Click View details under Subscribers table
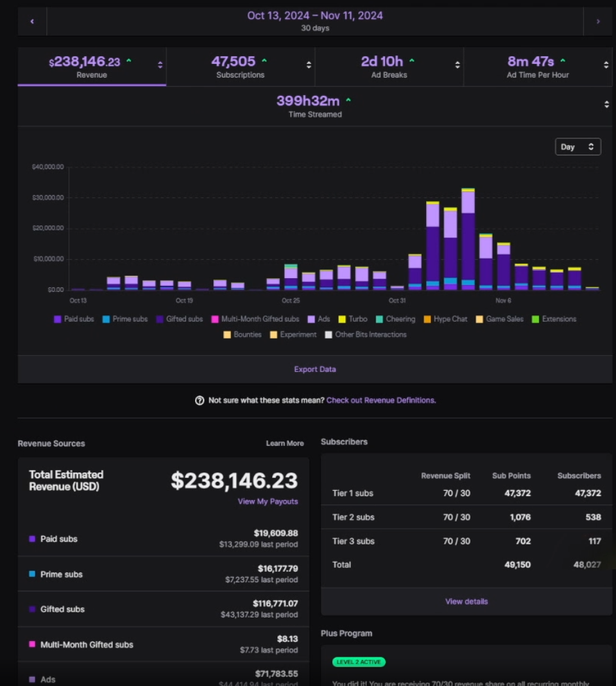The image size is (616, 686). click(x=467, y=602)
